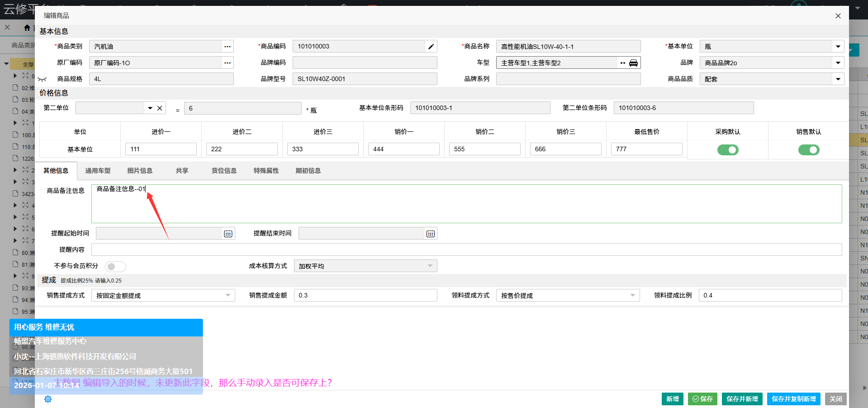Open the 成本核算方式 dropdown

pos(430,266)
